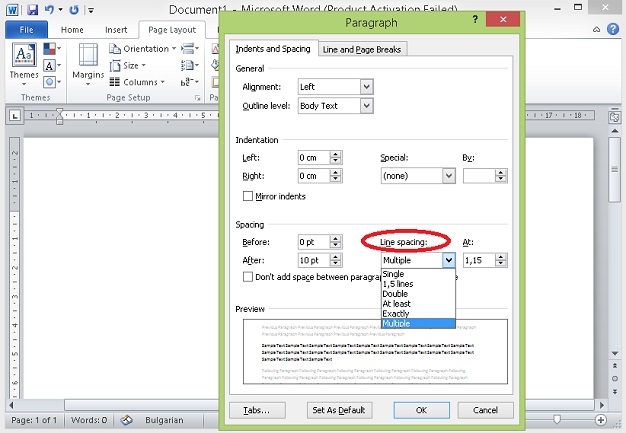Tick Don't add space between paragraphs checkbox
This screenshot has height=433, width=626.
coord(248,277)
